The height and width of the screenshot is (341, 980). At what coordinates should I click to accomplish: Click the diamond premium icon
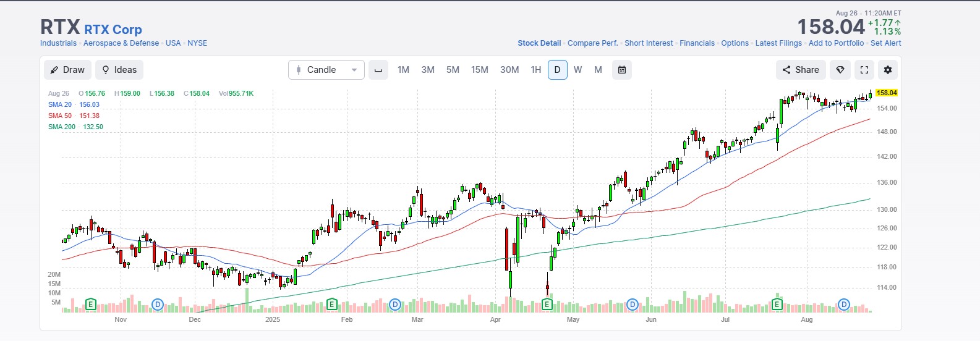tap(840, 70)
